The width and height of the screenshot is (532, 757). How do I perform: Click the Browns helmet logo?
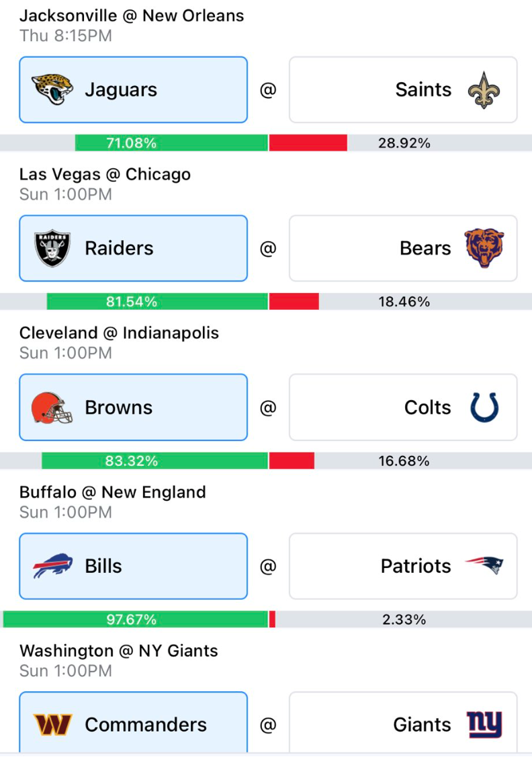52,407
